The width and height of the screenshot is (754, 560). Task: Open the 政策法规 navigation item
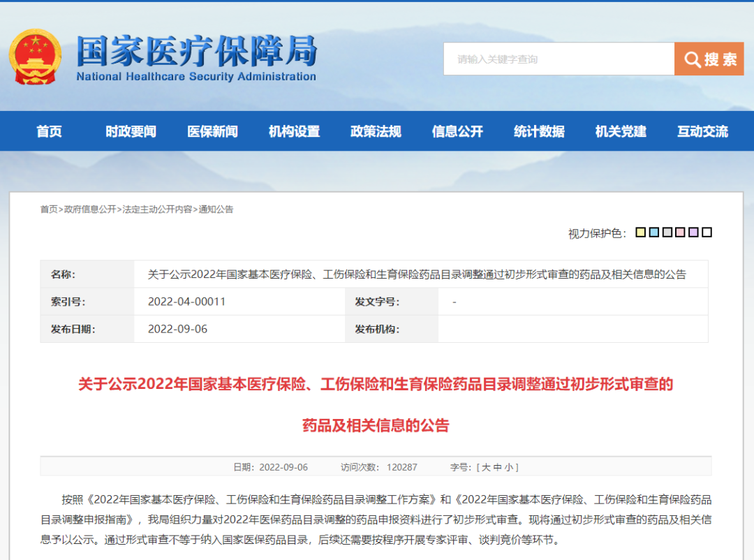coord(376,131)
